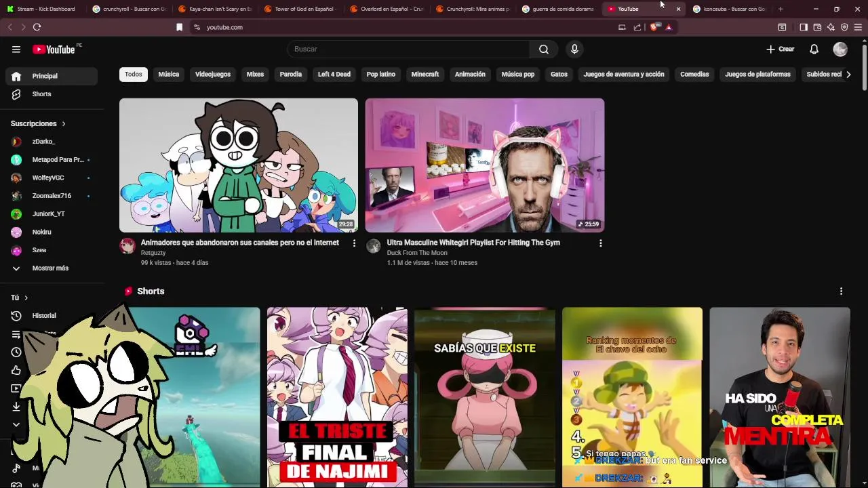Image resolution: width=868 pixels, height=488 pixels.
Task: Open the Animadores que abandonaron video thumbnail
Action: (239, 165)
